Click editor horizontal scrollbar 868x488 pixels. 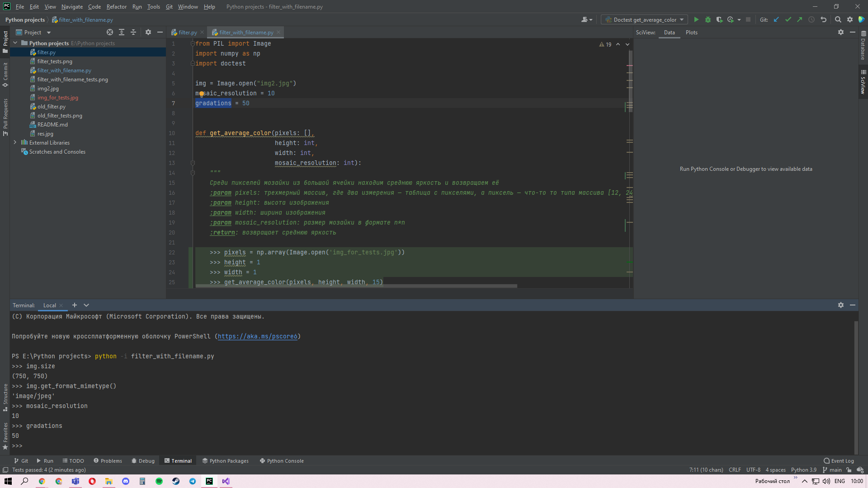[x=355, y=286]
